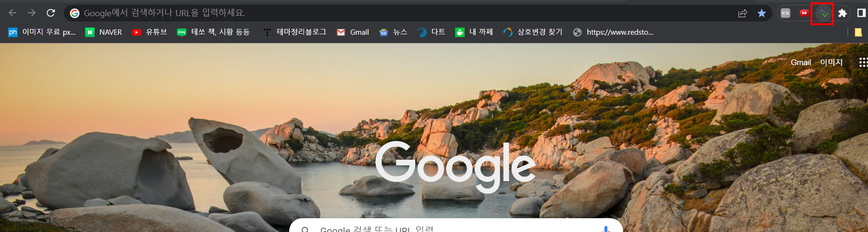Open the red fast-forward extension icon

point(804,13)
